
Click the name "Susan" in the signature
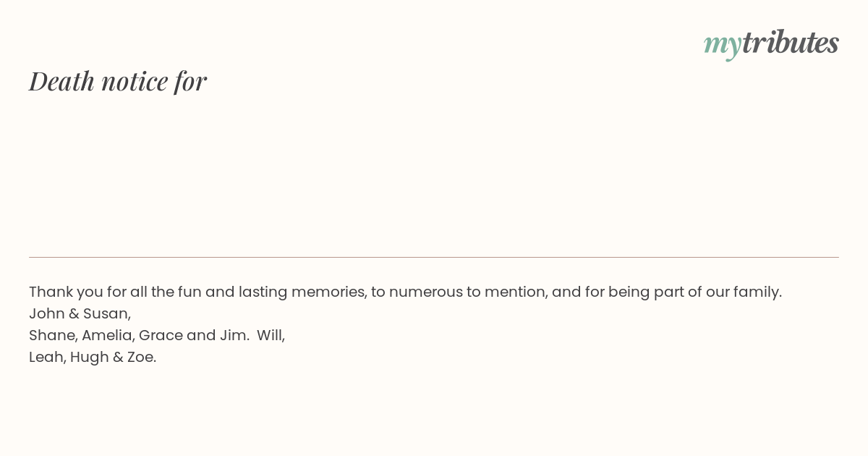pyautogui.click(x=106, y=313)
